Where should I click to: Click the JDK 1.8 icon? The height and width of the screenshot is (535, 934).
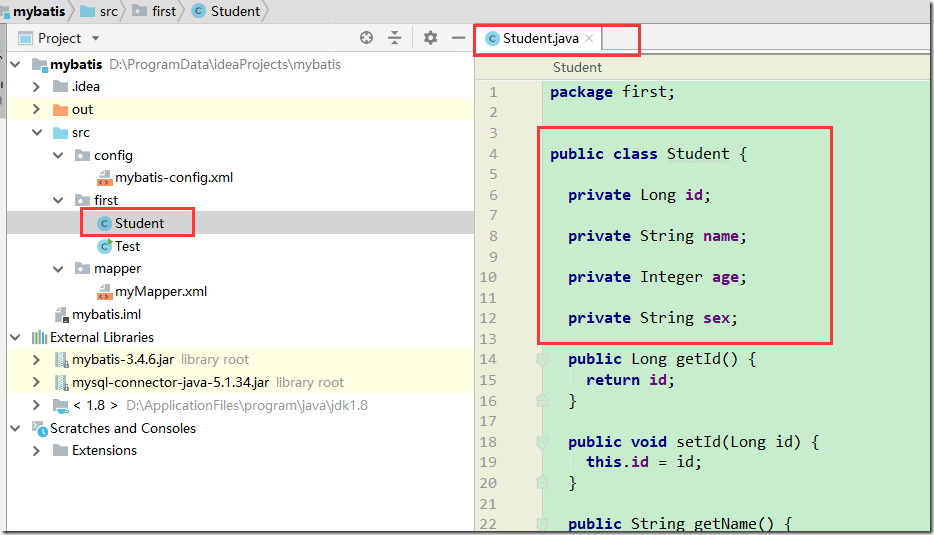coord(61,406)
